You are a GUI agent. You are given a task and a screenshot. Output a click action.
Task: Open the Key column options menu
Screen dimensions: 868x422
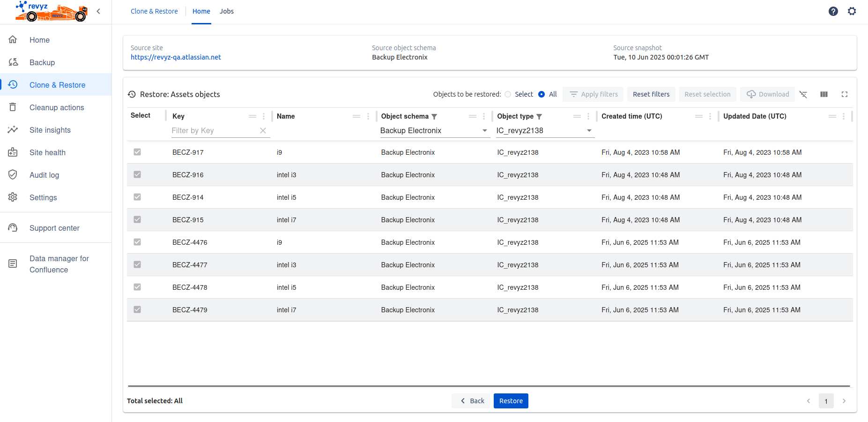coord(264,116)
